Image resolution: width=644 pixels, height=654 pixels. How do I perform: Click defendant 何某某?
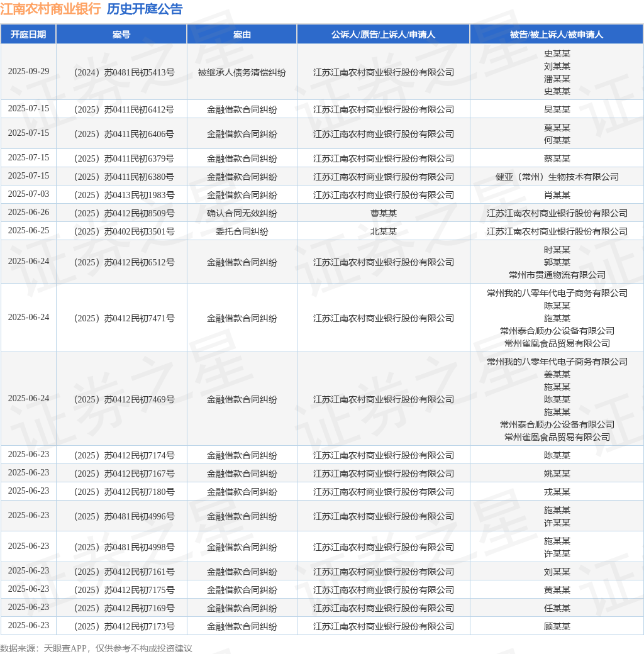pyautogui.click(x=557, y=141)
